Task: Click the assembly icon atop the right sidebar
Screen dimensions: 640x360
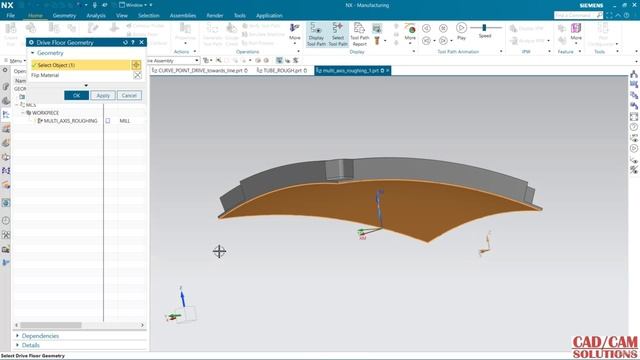Action: (633, 74)
